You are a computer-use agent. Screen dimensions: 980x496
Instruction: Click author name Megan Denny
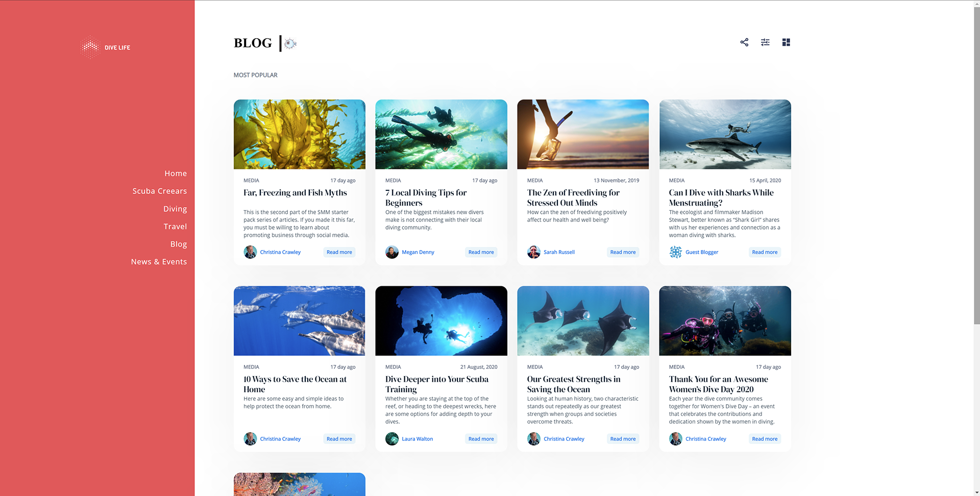click(x=418, y=252)
